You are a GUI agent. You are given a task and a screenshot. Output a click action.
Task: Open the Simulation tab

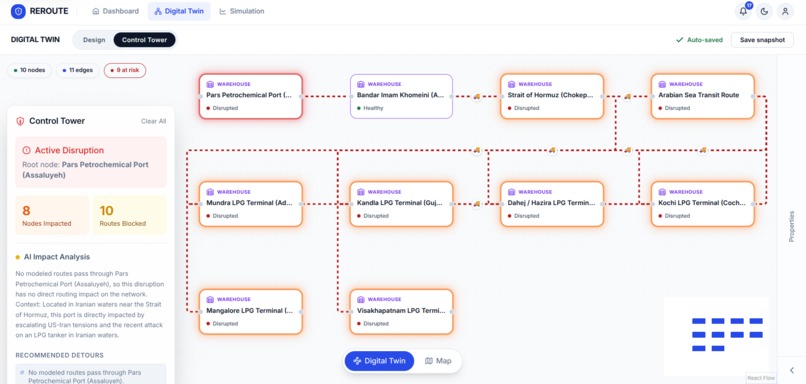coord(242,11)
